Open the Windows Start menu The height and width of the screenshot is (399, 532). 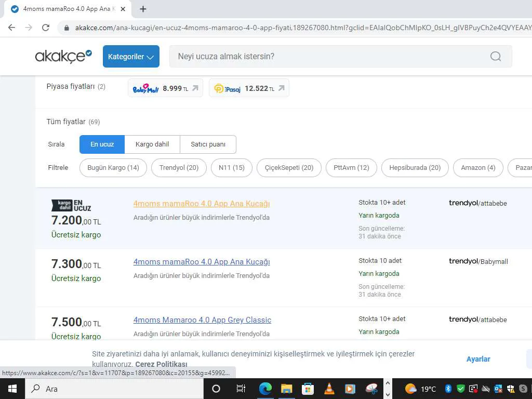pos(12,389)
